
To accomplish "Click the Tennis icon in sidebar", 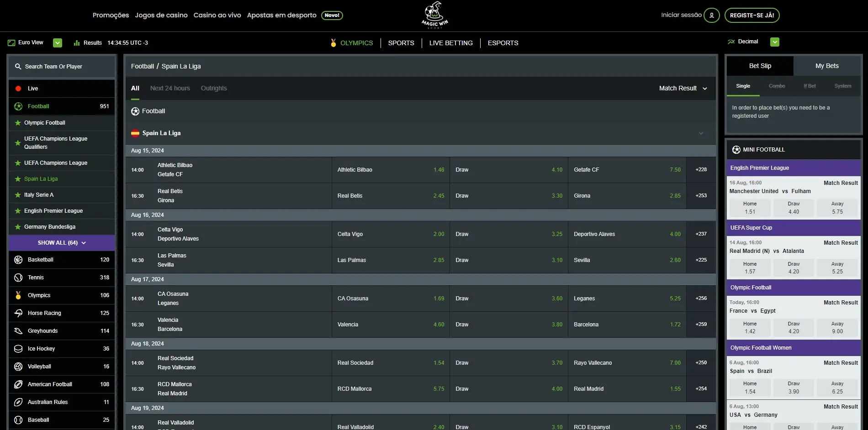I will click(x=18, y=278).
